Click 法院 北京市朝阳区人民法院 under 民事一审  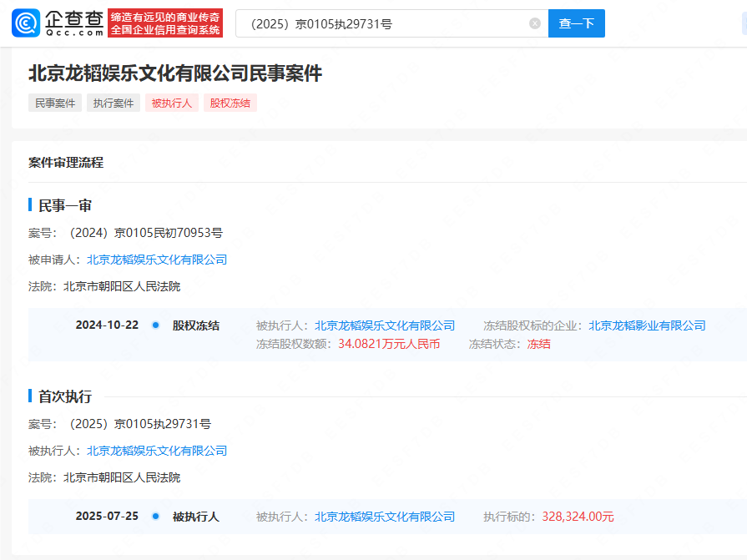coord(104,286)
